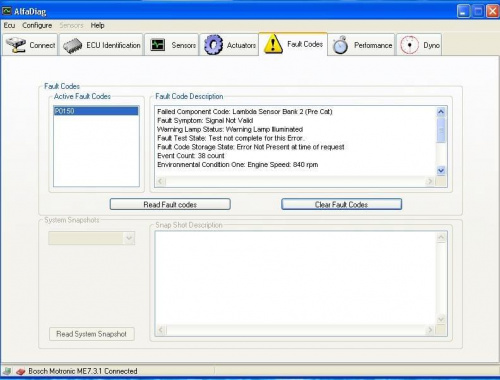Click the Performance stopwatch icon
500x380 pixels.
(340, 45)
